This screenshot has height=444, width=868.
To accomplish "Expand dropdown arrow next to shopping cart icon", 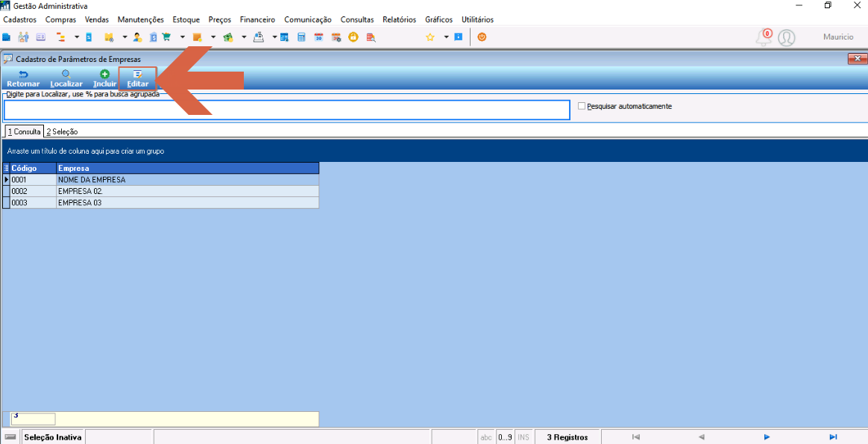I will click(x=182, y=37).
